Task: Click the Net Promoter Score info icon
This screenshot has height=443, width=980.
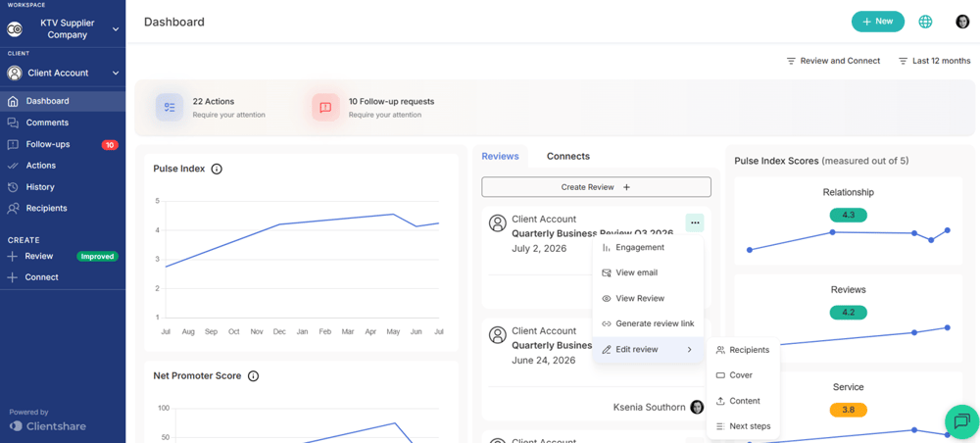Action: tap(253, 376)
